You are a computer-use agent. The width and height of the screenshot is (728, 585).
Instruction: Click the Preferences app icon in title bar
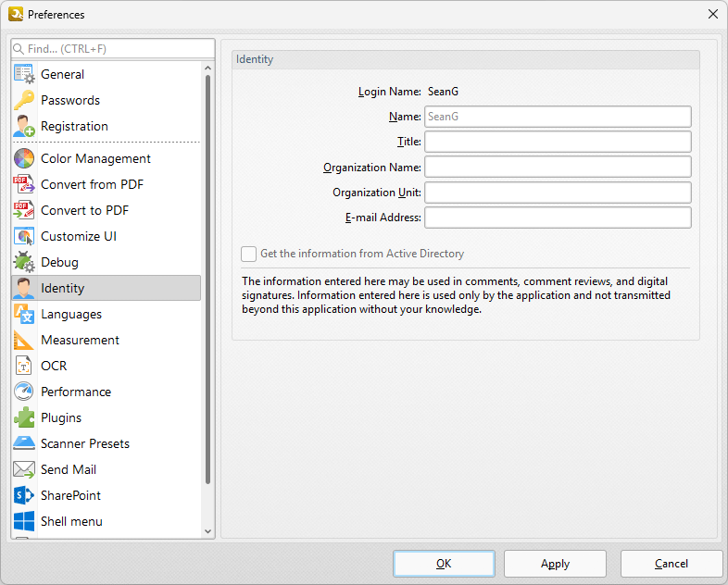(16, 15)
